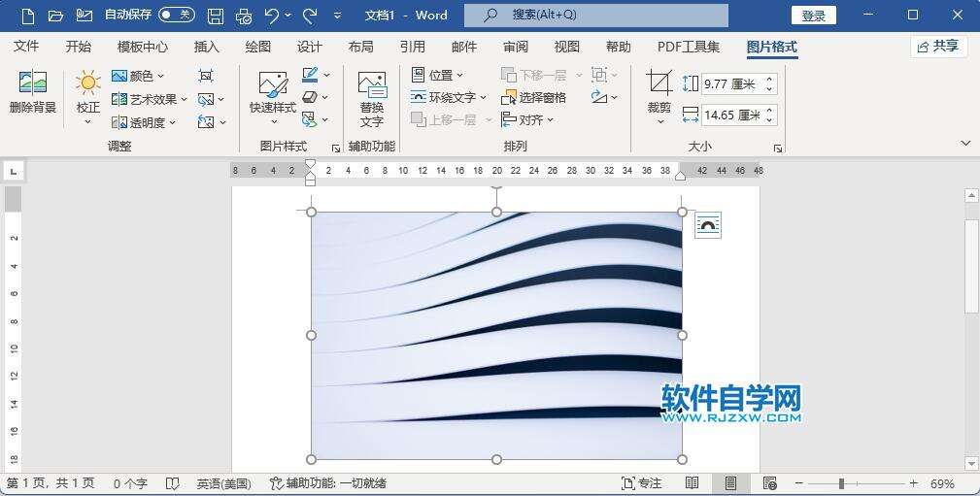Click the language 英语(美国) in status bar
980x496 pixels.
click(223, 483)
